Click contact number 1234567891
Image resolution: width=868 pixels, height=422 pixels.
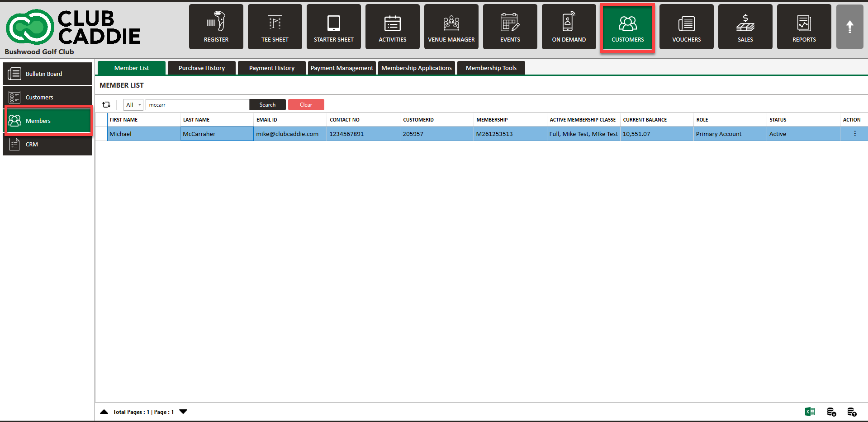pos(364,134)
